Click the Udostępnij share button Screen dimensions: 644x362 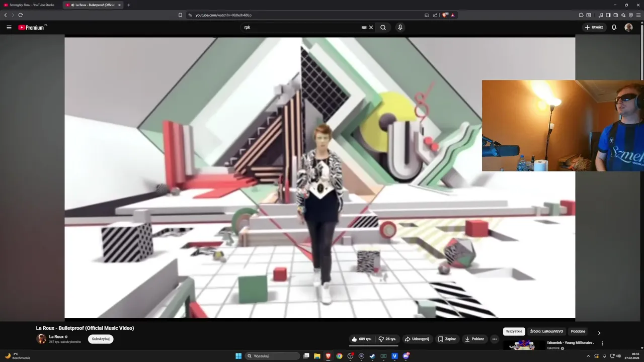(417, 339)
